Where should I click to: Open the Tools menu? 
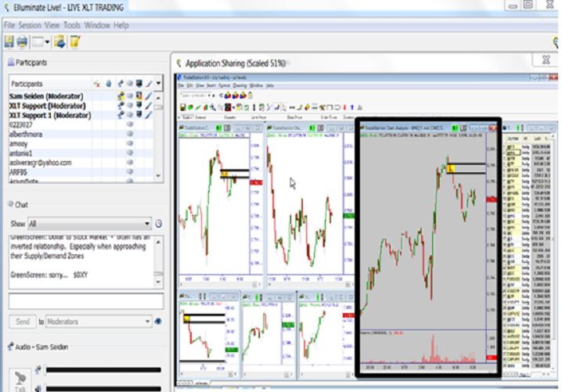point(71,25)
